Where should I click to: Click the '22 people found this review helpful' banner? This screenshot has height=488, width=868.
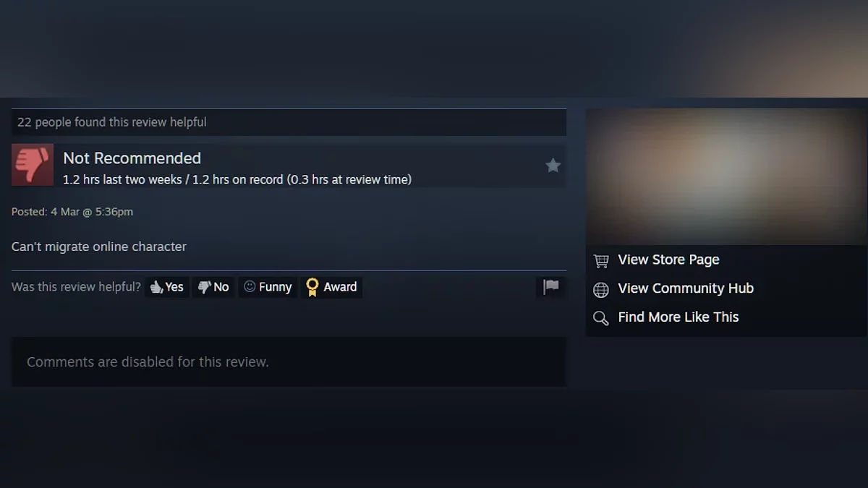point(289,122)
